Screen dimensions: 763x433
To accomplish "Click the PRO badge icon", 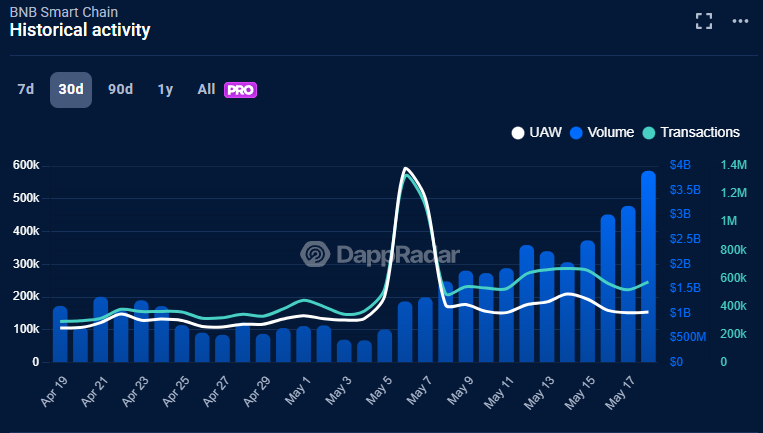I will (x=240, y=90).
